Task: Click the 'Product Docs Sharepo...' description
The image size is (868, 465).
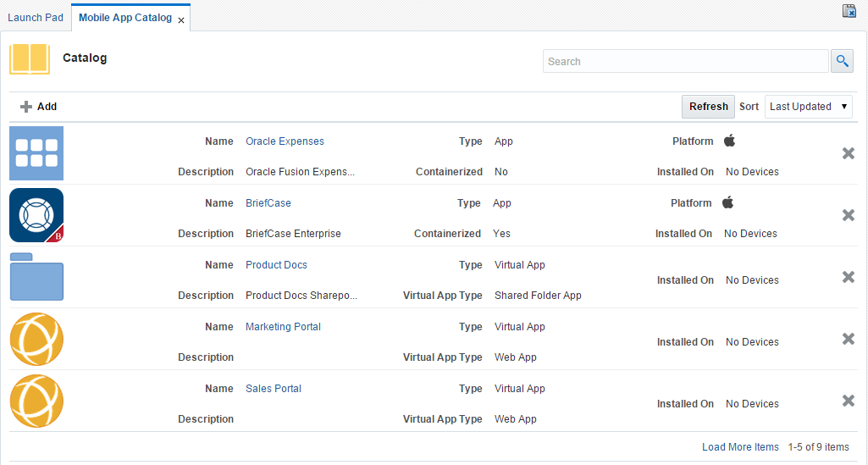Action: click(x=301, y=295)
